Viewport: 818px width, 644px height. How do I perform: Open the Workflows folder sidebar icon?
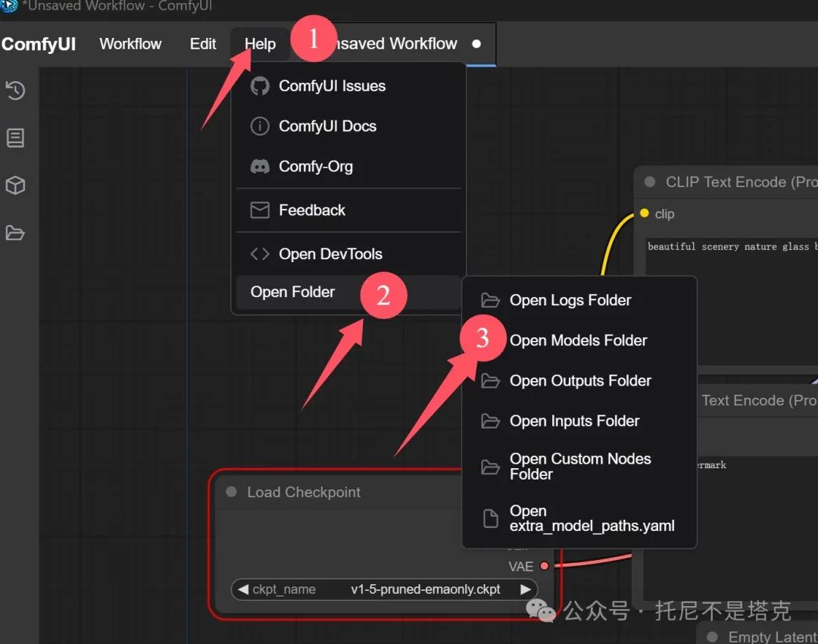(x=15, y=233)
